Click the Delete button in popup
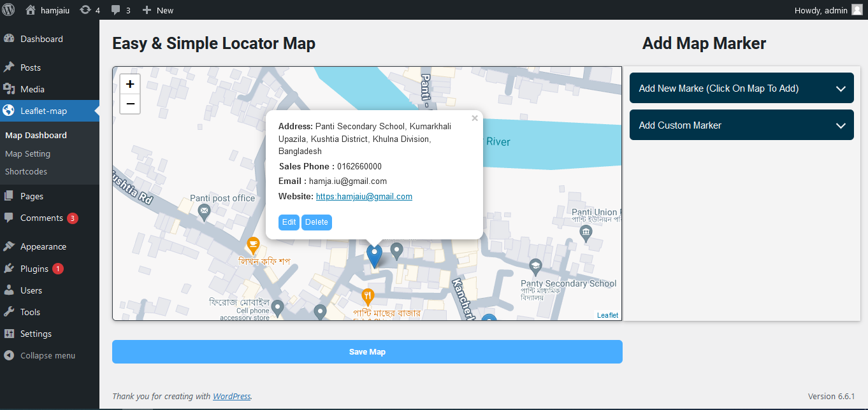Image resolution: width=868 pixels, height=410 pixels. [317, 222]
